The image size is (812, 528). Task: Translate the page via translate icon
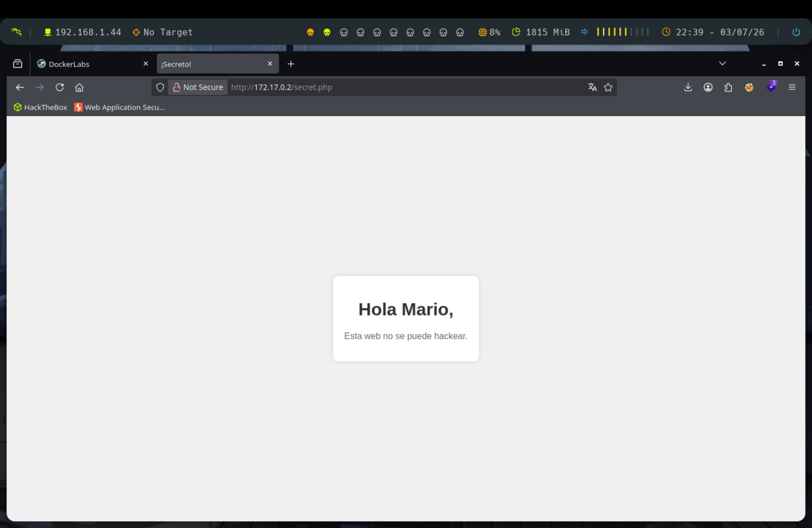pos(592,87)
